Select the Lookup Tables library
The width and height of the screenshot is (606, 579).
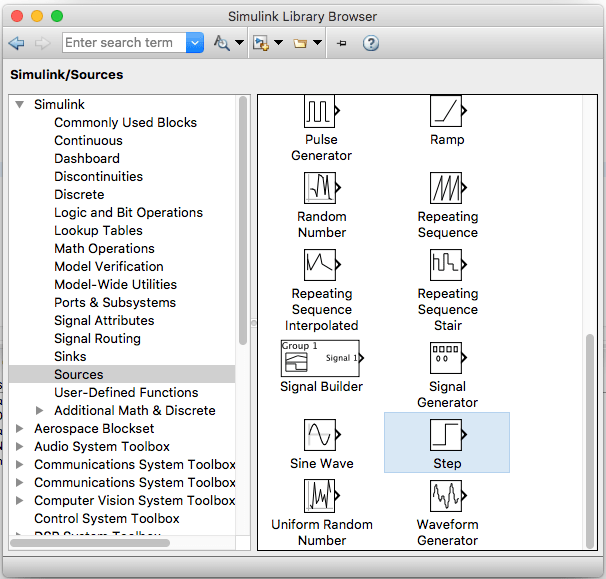click(x=98, y=231)
